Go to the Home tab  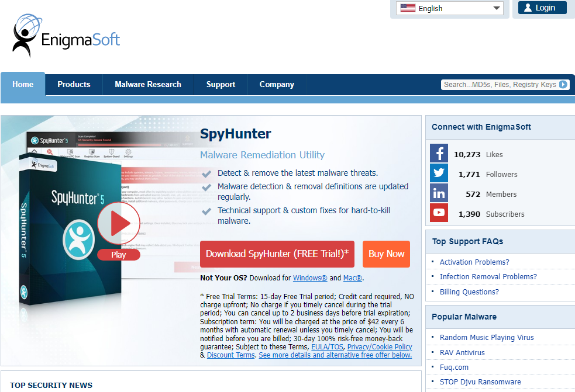23,84
